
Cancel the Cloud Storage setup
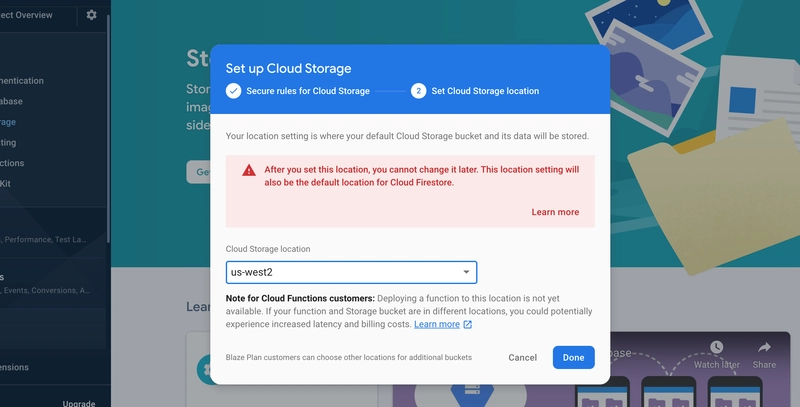pos(522,358)
